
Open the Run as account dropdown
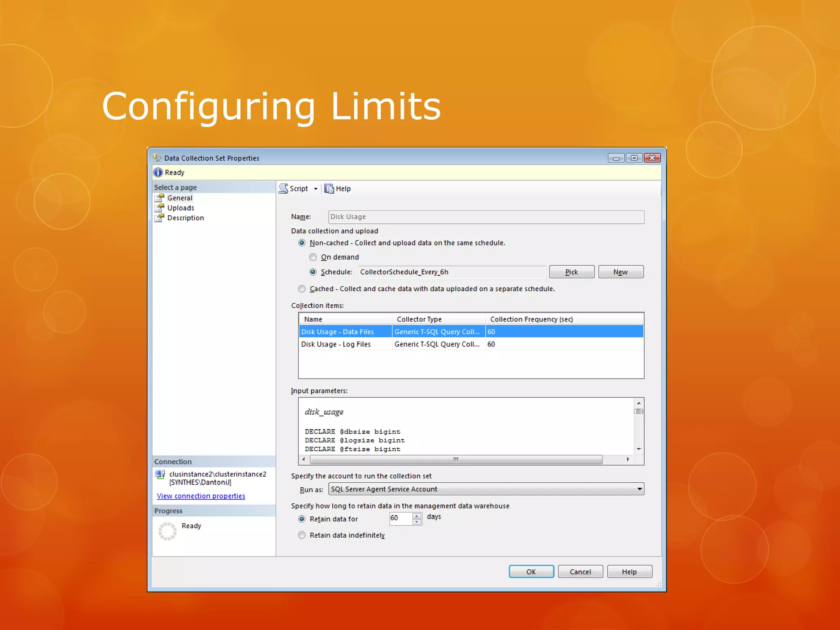pos(639,489)
